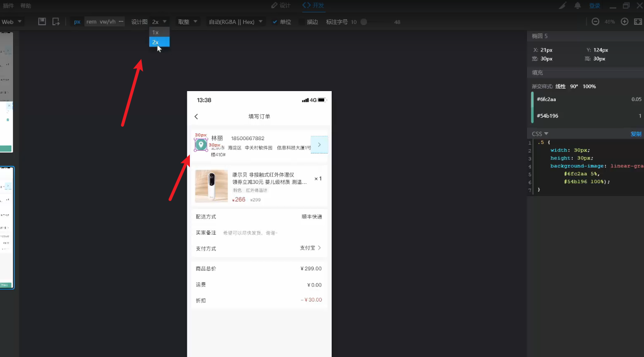Click the 填写订单 title in the mockup
The image size is (644, 357).
tap(259, 116)
